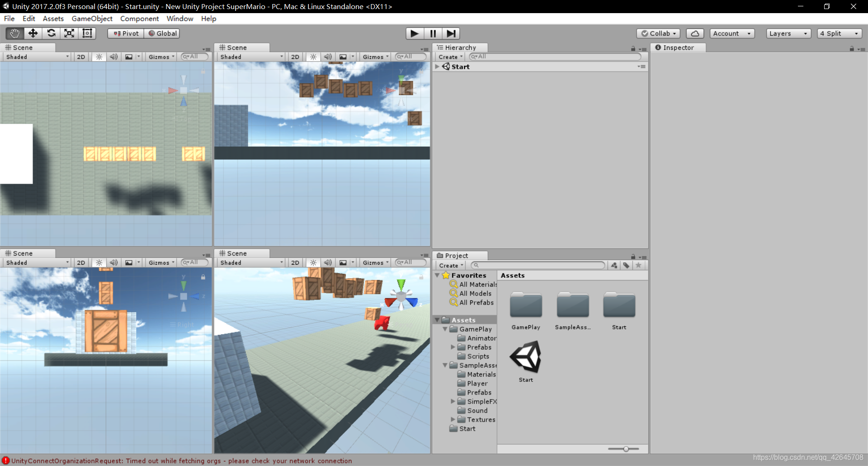
Task: Click the Play button
Action: 415,33
